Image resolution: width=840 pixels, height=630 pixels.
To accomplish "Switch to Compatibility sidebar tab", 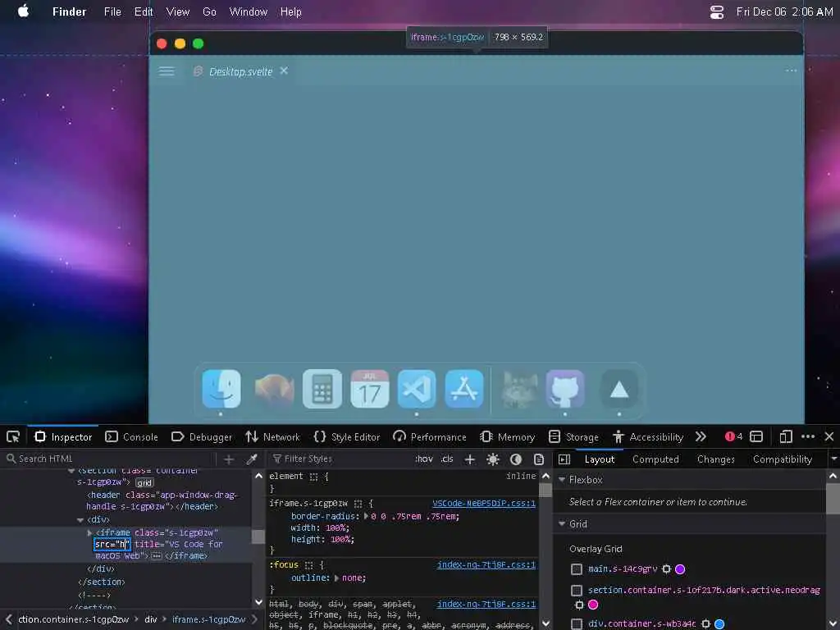I will coord(782,459).
